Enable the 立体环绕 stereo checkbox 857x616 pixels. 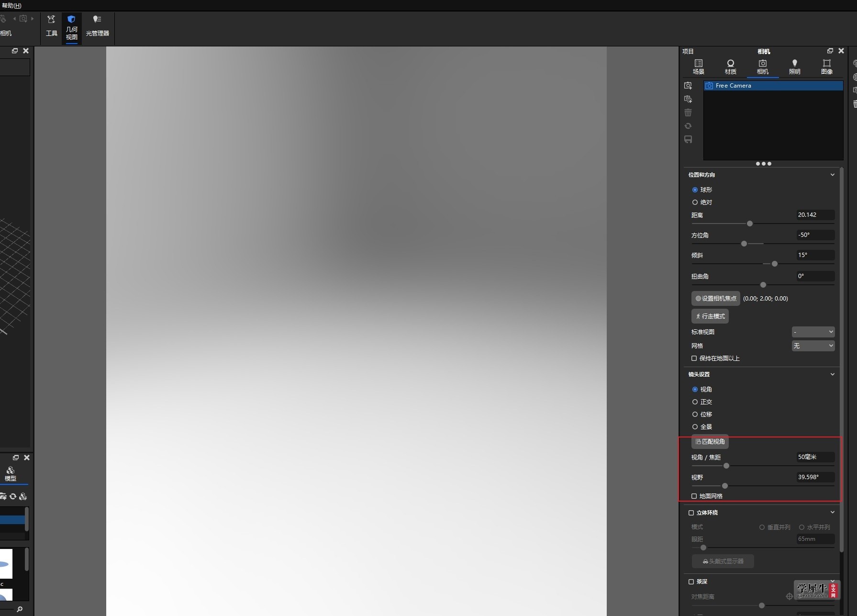point(691,513)
